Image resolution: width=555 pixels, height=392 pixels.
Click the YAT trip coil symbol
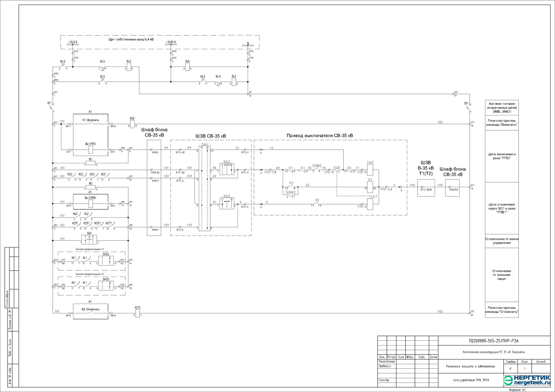pyautogui.click(x=370, y=204)
